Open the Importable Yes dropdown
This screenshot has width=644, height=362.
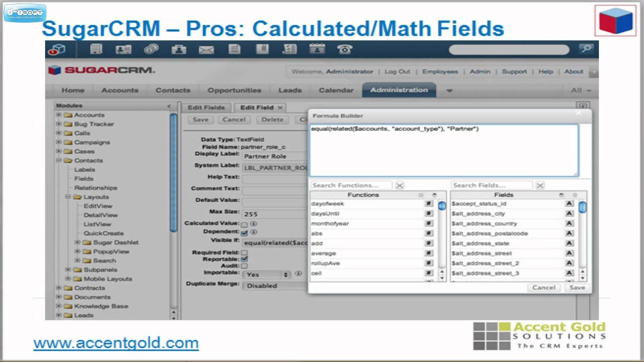point(267,275)
